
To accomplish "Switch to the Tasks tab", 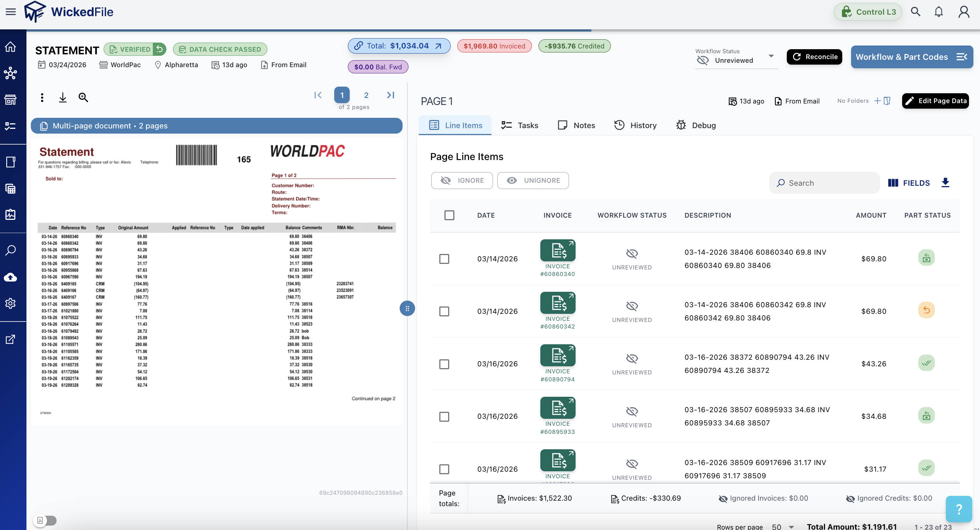I will (x=519, y=126).
